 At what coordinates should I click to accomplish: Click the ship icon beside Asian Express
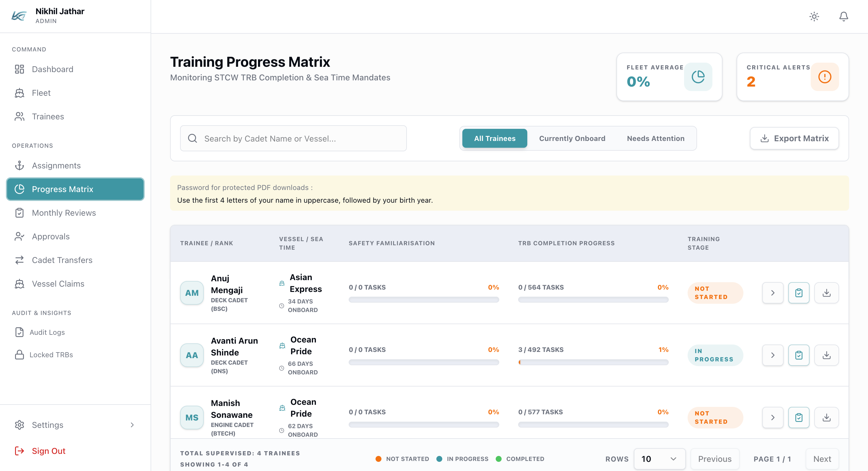pyautogui.click(x=282, y=283)
